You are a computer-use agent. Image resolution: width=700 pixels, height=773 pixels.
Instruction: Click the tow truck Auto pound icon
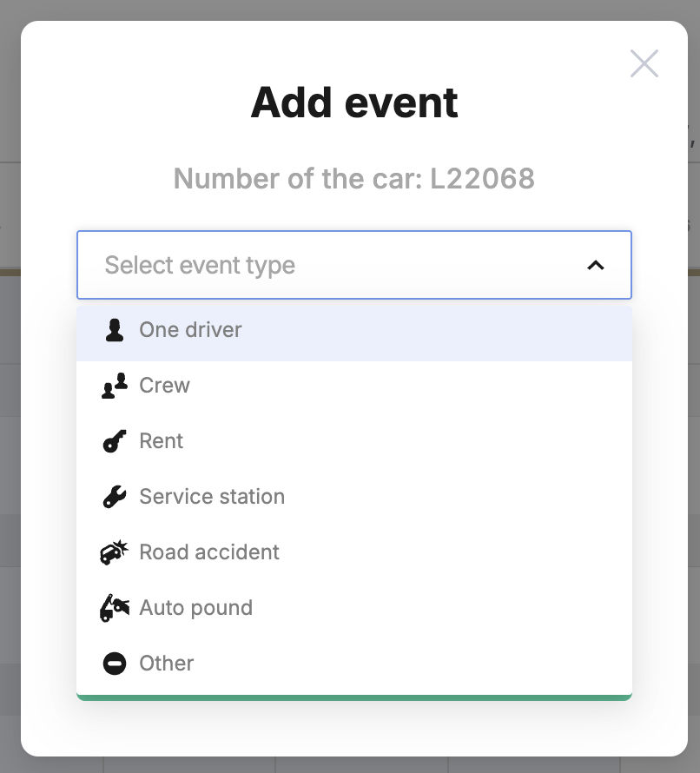[x=115, y=608]
